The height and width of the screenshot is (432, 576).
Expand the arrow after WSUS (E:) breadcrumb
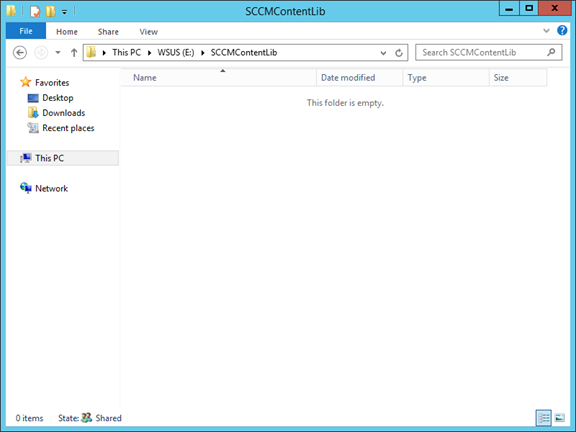coord(202,53)
